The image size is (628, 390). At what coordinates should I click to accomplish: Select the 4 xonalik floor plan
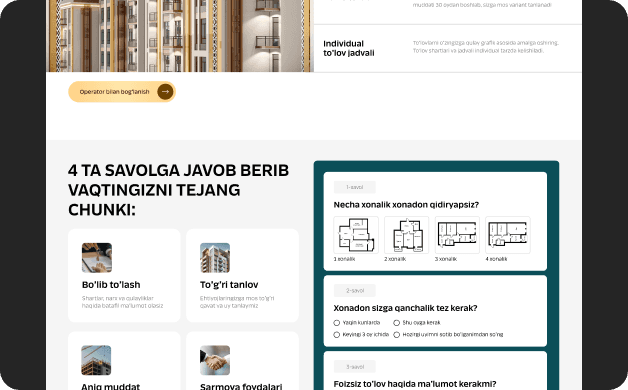pos(508,235)
